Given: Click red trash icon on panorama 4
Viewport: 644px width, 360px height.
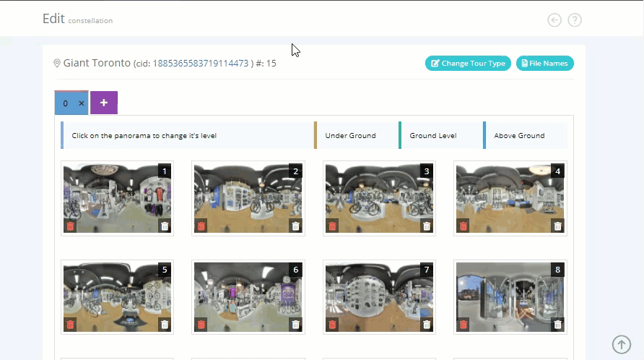Looking at the screenshot, I should (x=464, y=226).
